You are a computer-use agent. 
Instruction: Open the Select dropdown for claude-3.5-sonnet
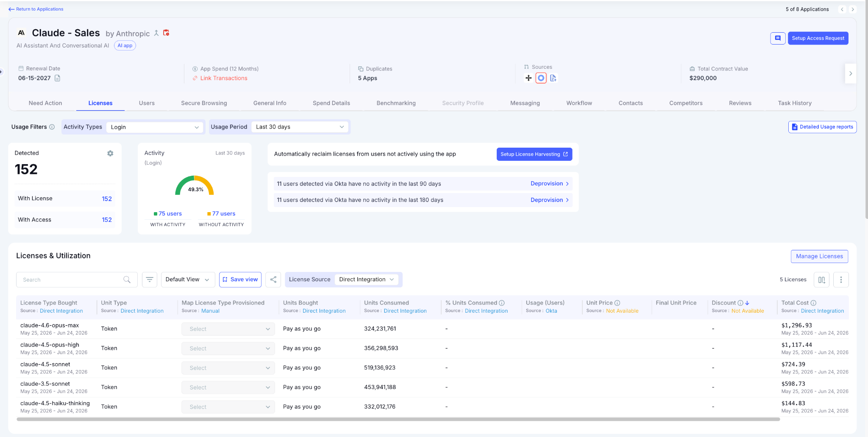point(228,387)
